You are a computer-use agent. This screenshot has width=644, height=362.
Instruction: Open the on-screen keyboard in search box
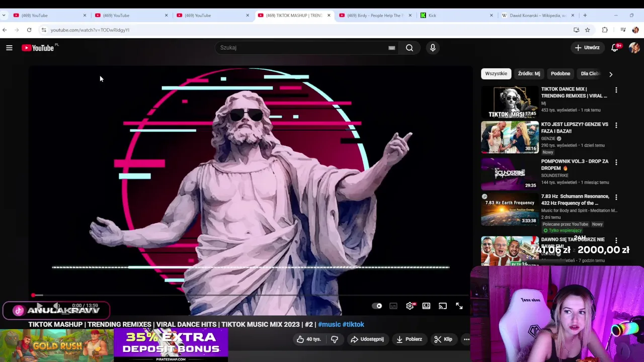point(391,48)
